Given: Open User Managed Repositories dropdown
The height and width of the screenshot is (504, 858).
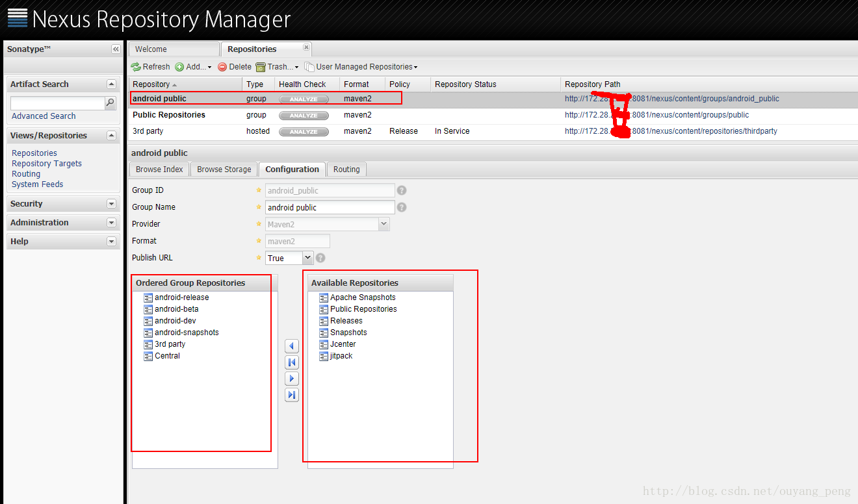Looking at the screenshot, I should pyautogui.click(x=361, y=67).
